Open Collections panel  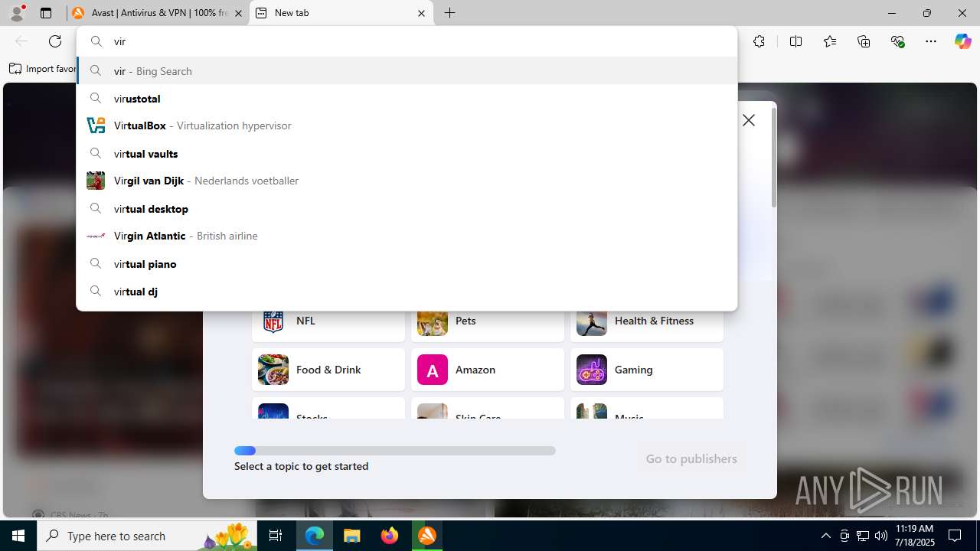pos(864,41)
